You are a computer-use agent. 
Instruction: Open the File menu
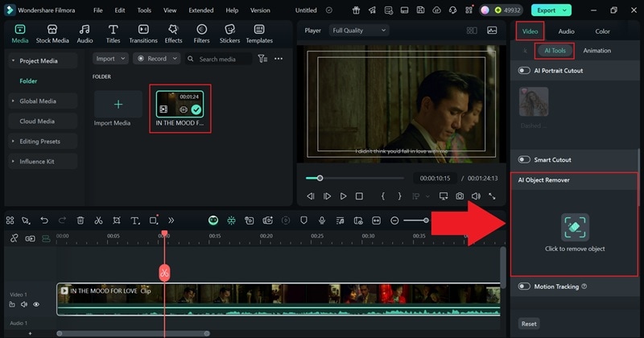tap(97, 10)
